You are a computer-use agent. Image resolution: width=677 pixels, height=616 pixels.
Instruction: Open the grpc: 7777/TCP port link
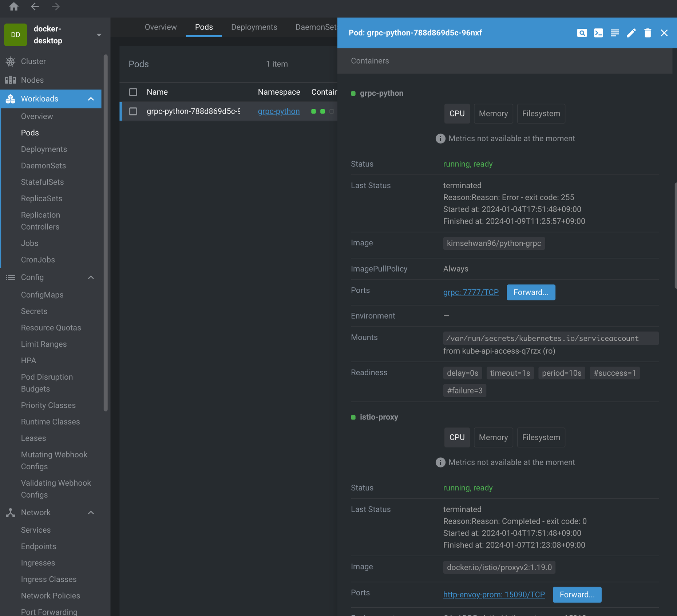(x=471, y=292)
